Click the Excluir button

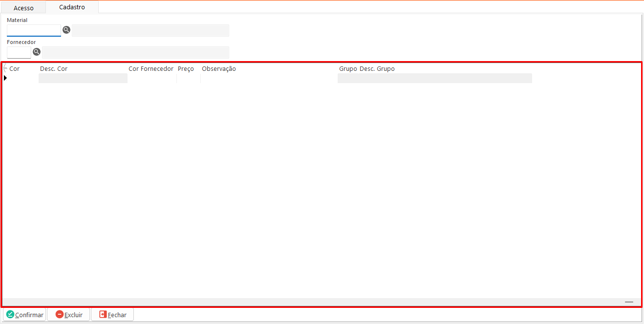(69, 315)
